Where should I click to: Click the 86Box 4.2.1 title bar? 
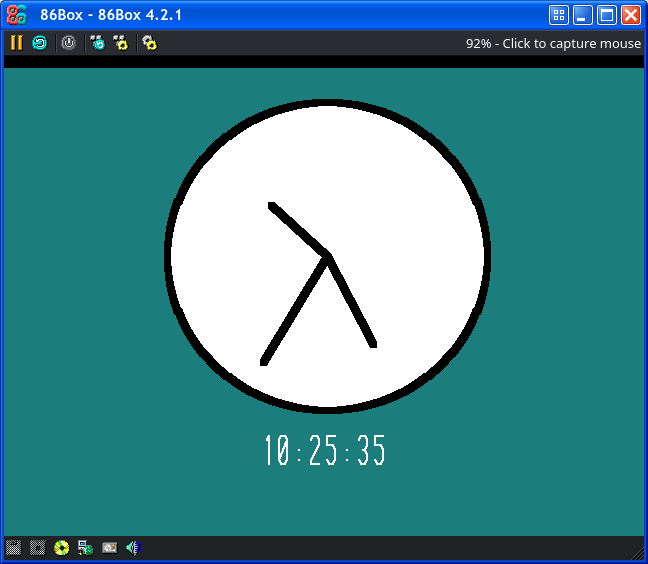click(x=300, y=15)
